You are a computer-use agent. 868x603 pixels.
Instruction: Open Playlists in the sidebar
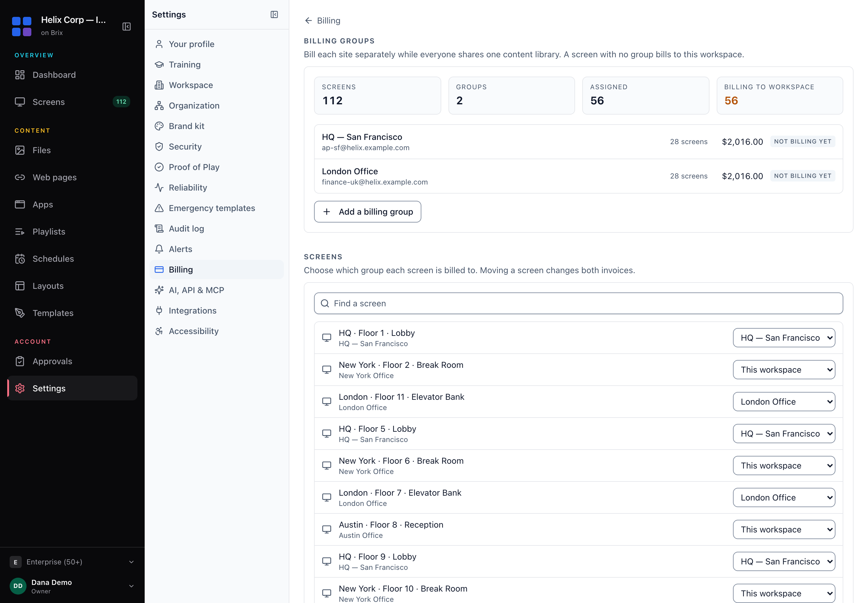72,232
